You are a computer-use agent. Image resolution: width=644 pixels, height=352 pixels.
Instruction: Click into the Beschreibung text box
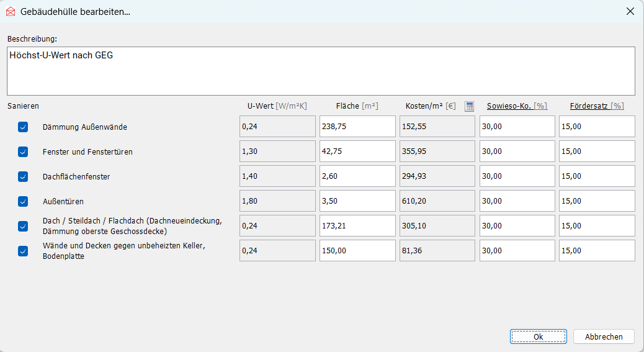[321, 71]
